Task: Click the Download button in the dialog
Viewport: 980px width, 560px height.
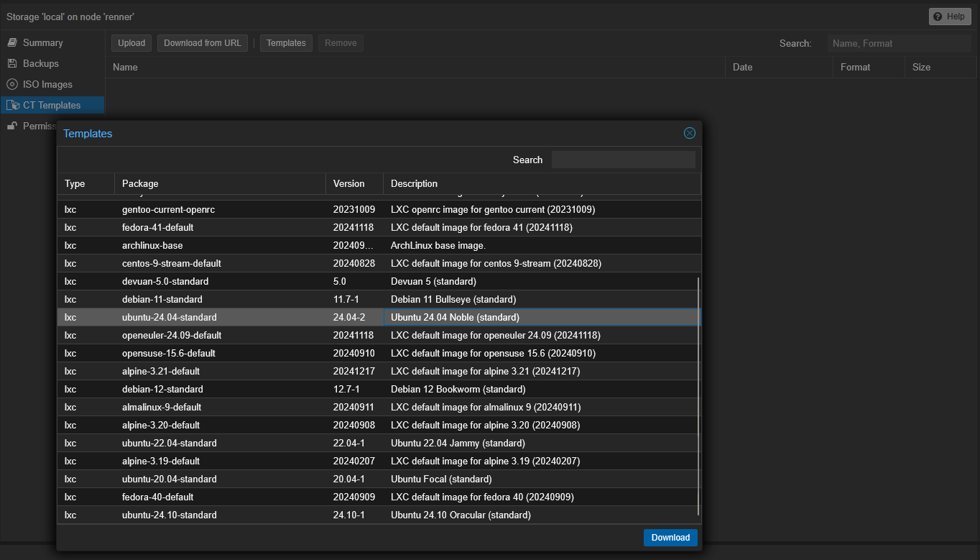Action: (670, 538)
